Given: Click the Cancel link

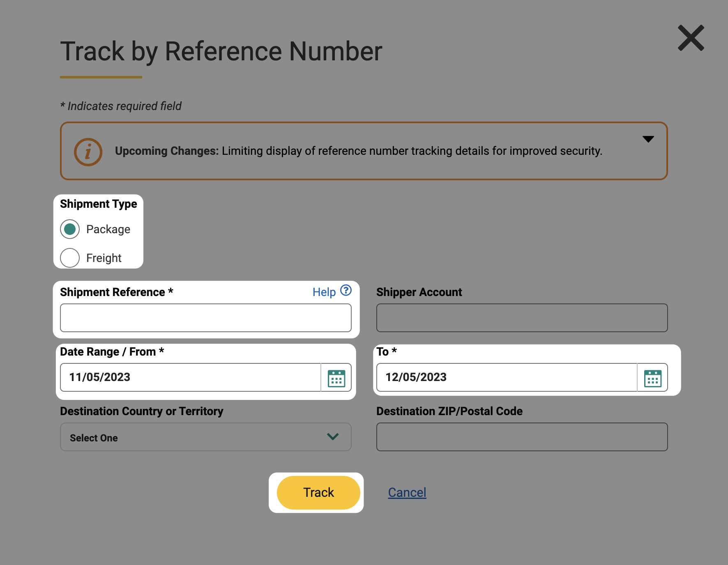Looking at the screenshot, I should [407, 492].
